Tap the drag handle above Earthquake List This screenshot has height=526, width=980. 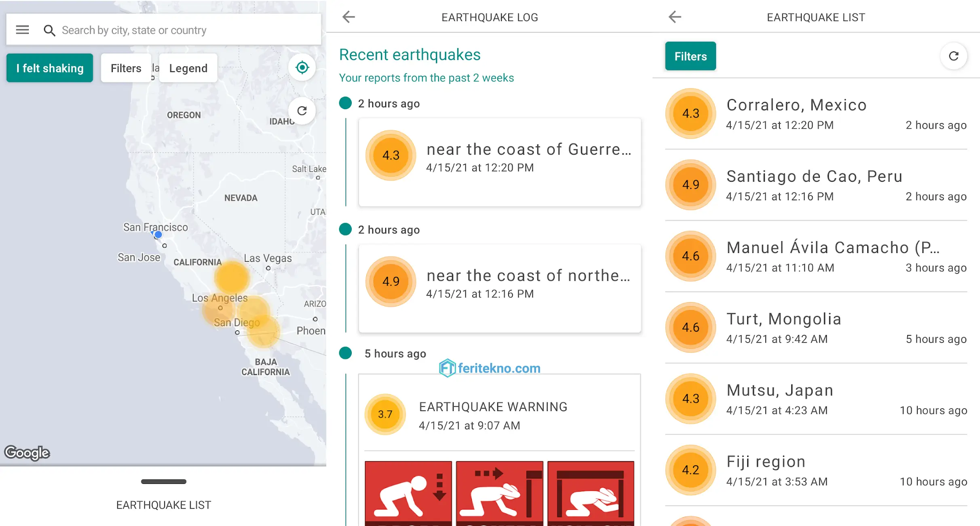pos(163,481)
